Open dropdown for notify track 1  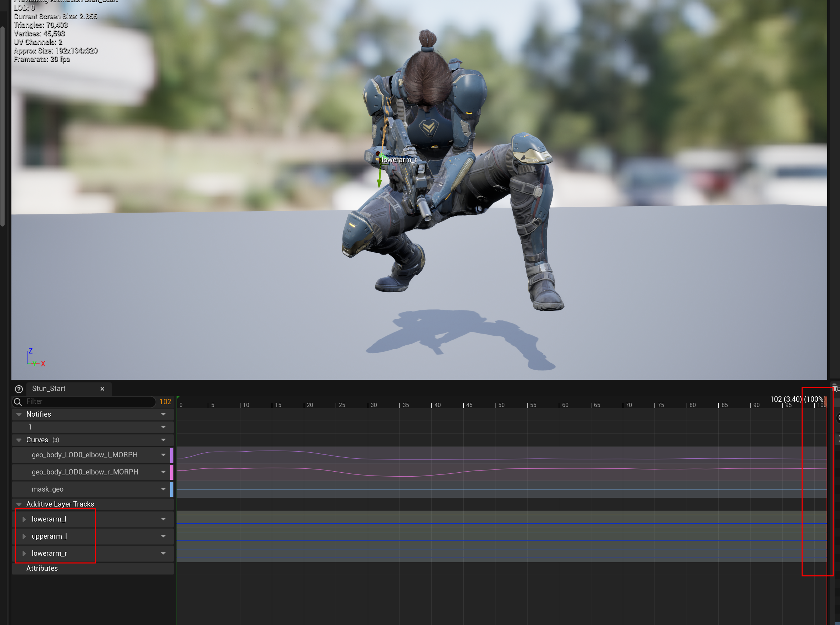(x=163, y=427)
